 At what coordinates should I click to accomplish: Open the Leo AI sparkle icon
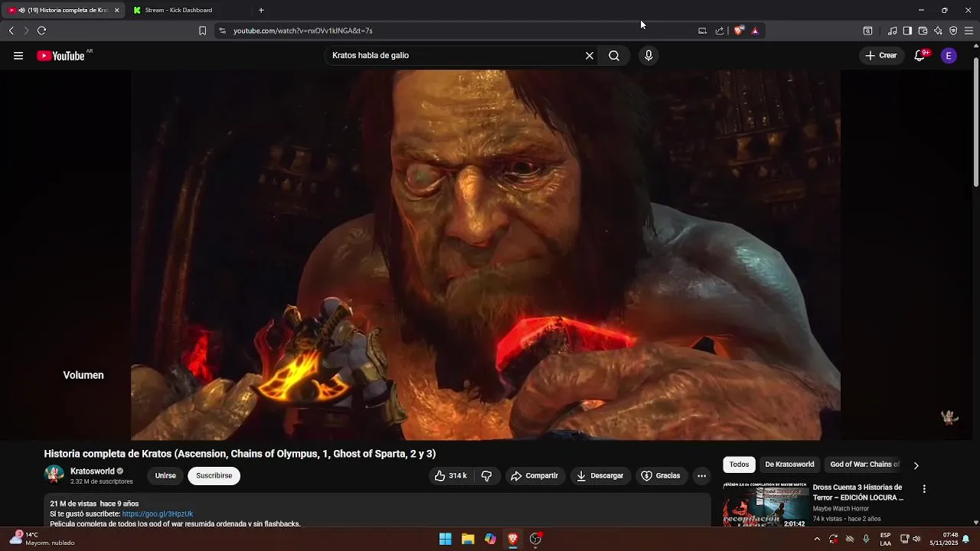pyautogui.click(x=938, y=31)
